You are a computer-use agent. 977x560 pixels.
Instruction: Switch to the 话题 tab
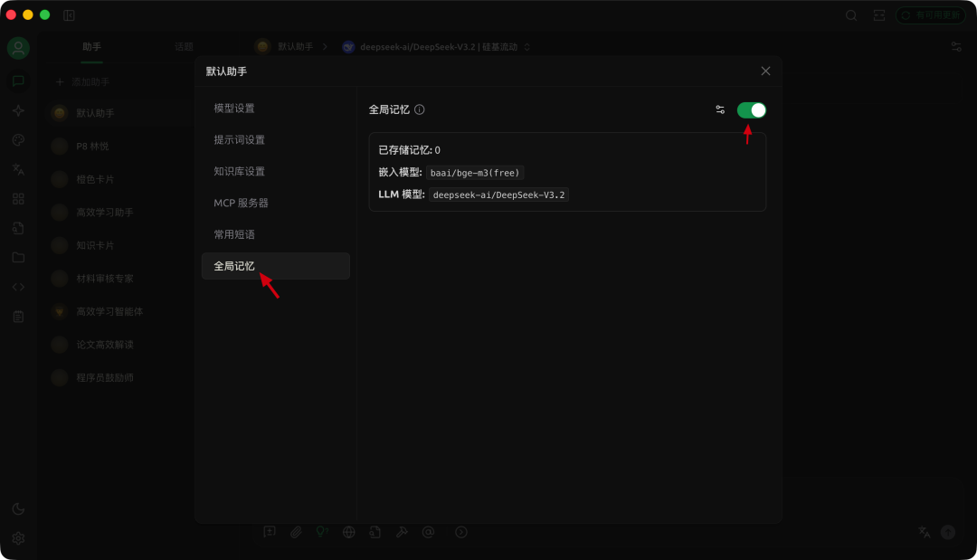click(185, 46)
